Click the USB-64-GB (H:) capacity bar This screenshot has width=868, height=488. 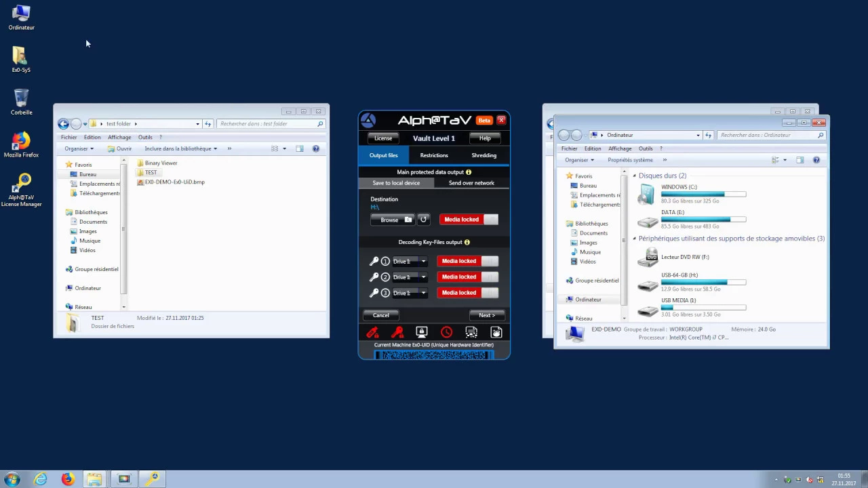pyautogui.click(x=703, y=283)
